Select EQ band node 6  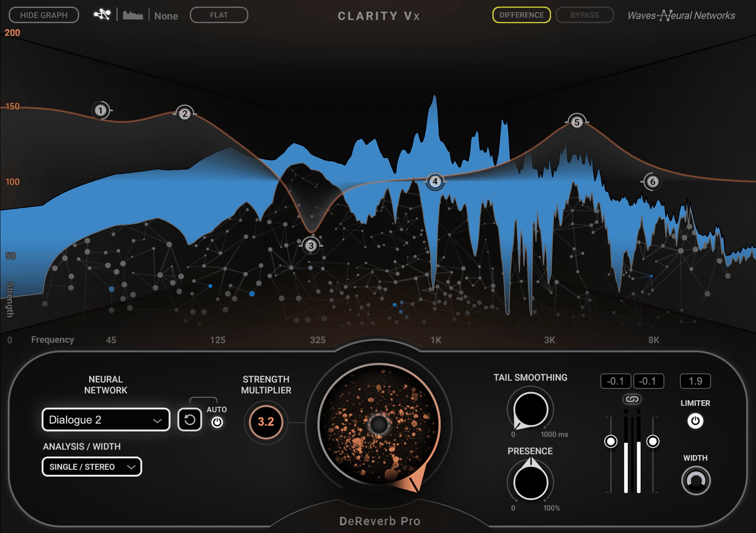click(653, 182)
